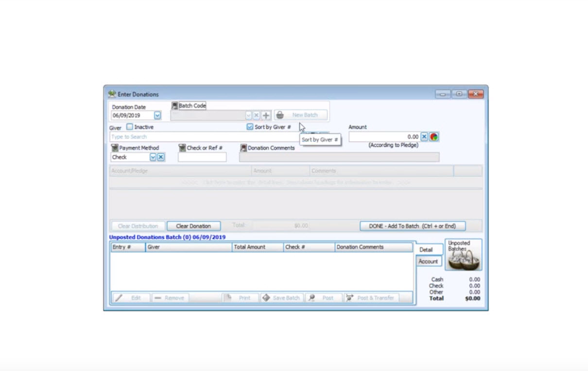This screenshot has width=588, height=371.
Task: Open the Donation Date dropdown calendar
Action: [x=157, y=116]
